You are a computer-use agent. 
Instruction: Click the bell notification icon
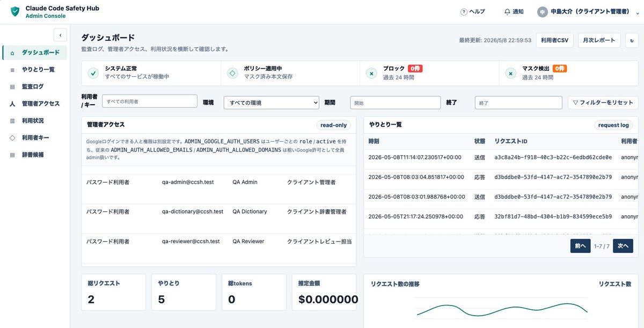[507, 12]
